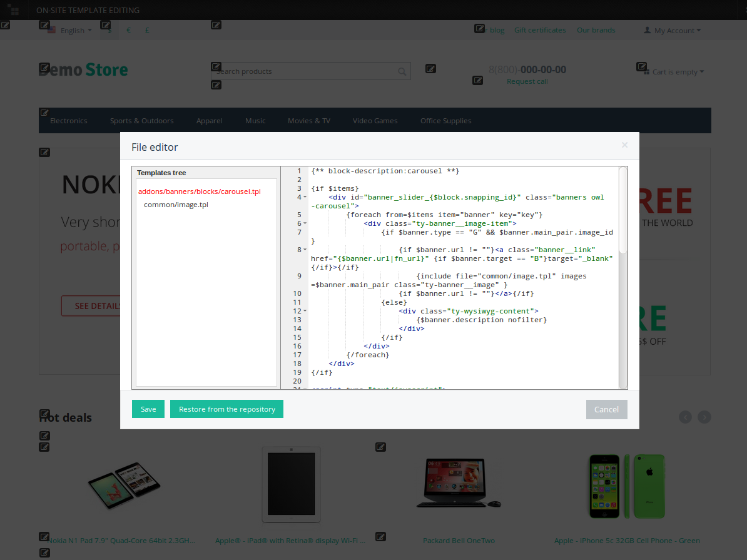The image size is (747, 560).
Task: Cancel the File editor dialog
Action: tap(606, 409)
